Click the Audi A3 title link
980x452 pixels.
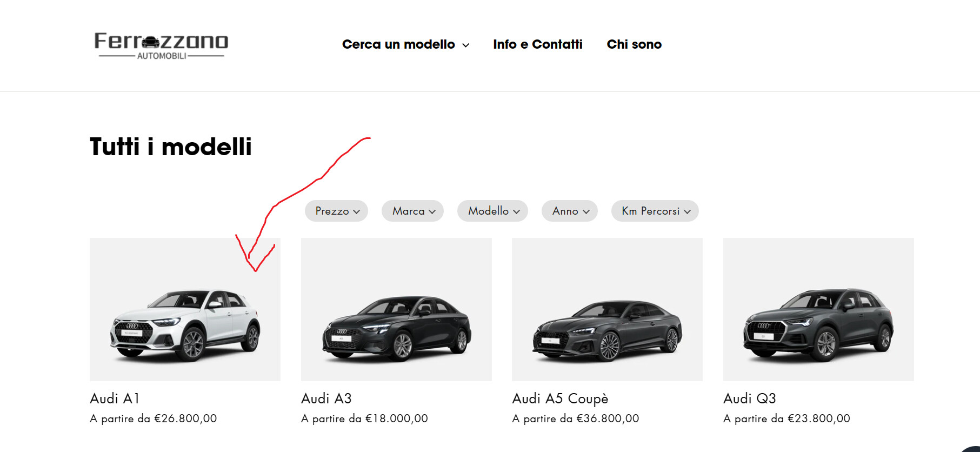click(326, 398)
